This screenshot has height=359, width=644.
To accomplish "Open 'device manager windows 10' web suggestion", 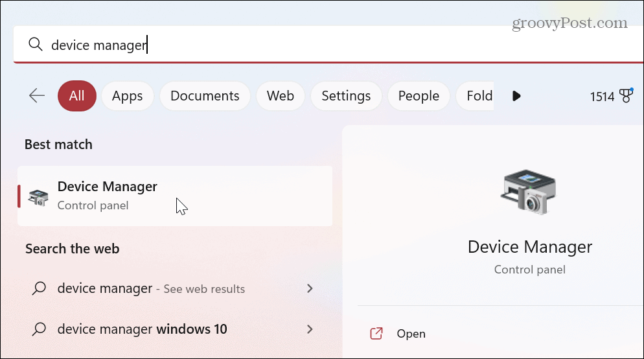I will pyautogui.click(x=175, y=329).
